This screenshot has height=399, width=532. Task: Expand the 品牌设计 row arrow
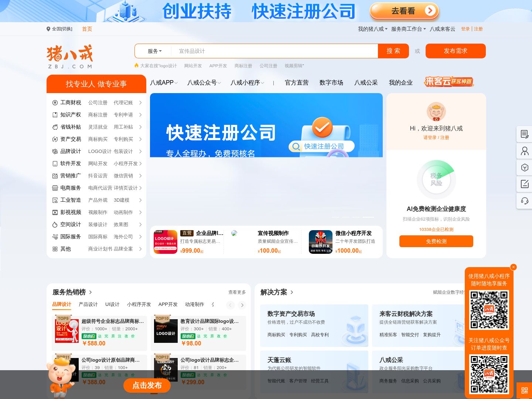pos(140,151)
